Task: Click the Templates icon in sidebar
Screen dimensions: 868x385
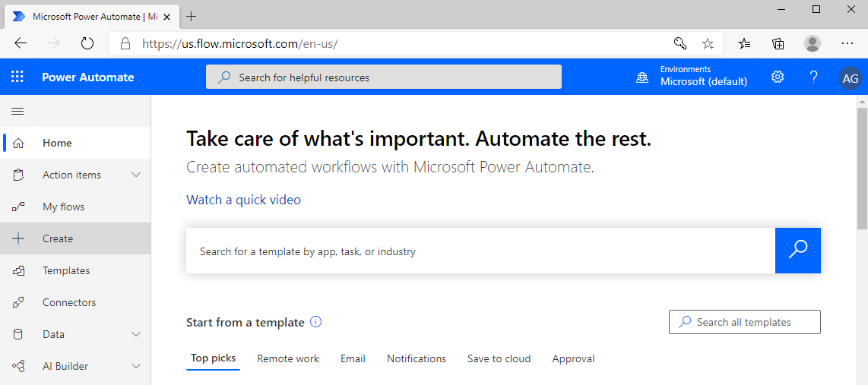Action: [x=18, y=270]
